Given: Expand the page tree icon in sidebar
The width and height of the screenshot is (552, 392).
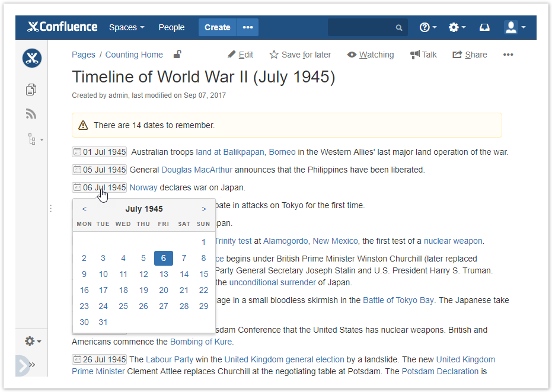Looking at the screenshot, I should 35,139.
